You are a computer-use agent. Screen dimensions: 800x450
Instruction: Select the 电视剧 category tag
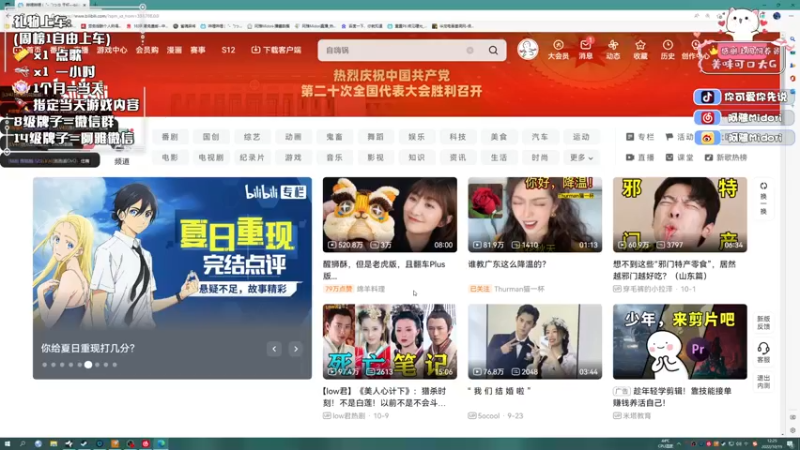pos(211,158)
